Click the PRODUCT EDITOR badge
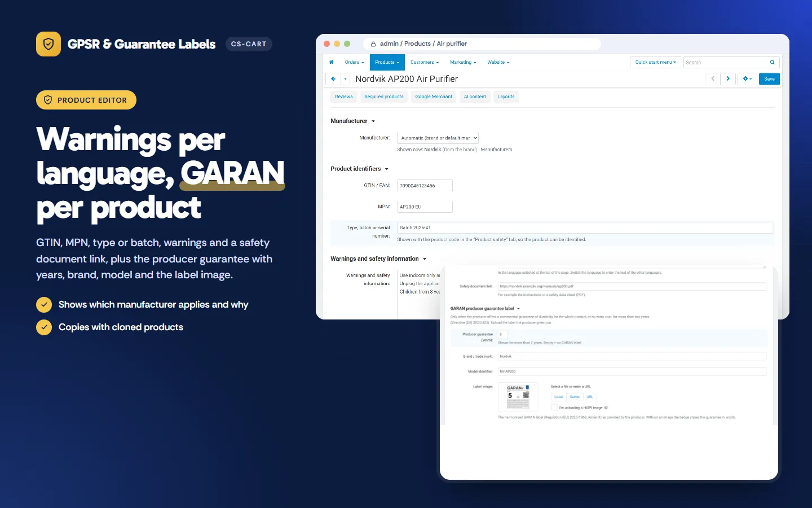Screen dimensions: 812x508 point(86,100)
